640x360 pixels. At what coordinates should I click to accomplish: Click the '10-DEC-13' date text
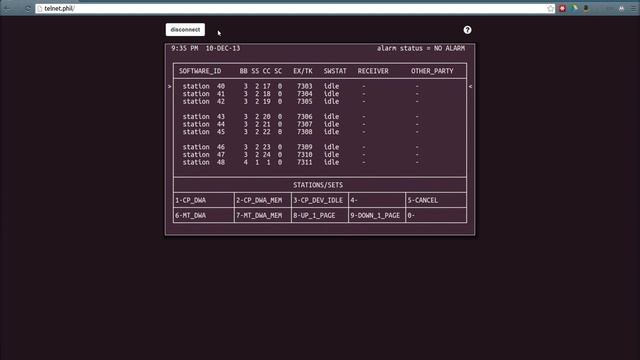coord(223,48)
